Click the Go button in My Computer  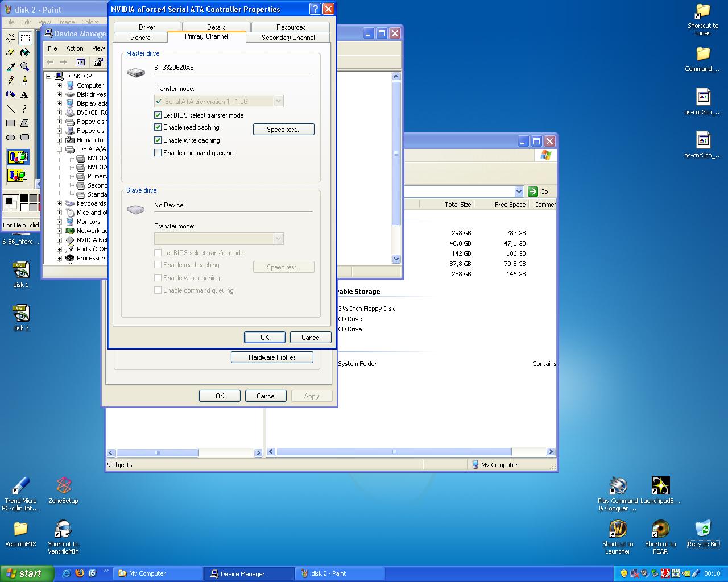(x=538, y=192)
